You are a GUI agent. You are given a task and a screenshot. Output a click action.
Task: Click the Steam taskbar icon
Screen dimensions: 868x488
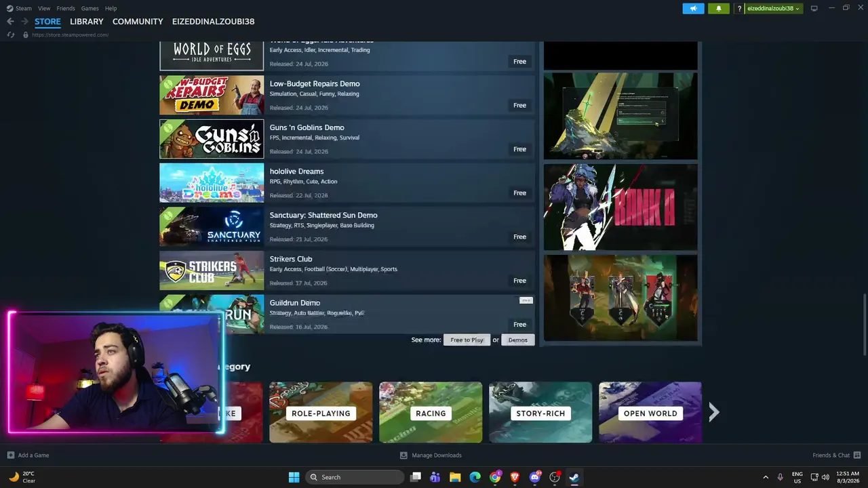pos(574,477)
